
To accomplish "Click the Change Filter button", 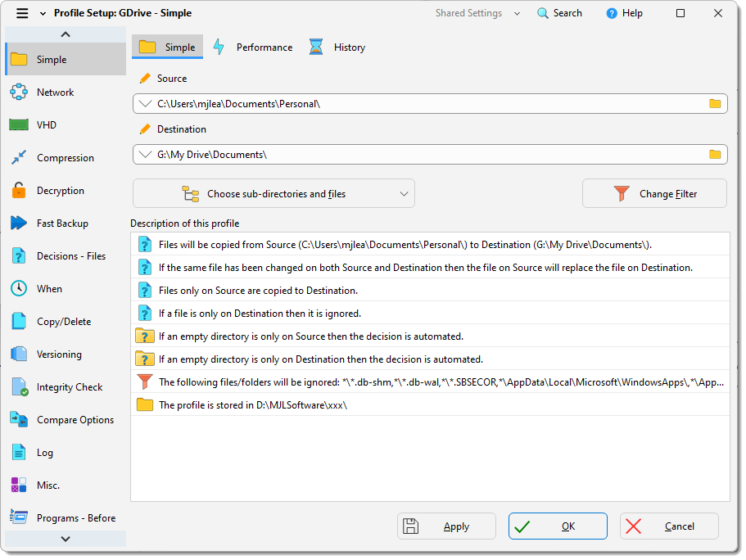I will point(653,193).
